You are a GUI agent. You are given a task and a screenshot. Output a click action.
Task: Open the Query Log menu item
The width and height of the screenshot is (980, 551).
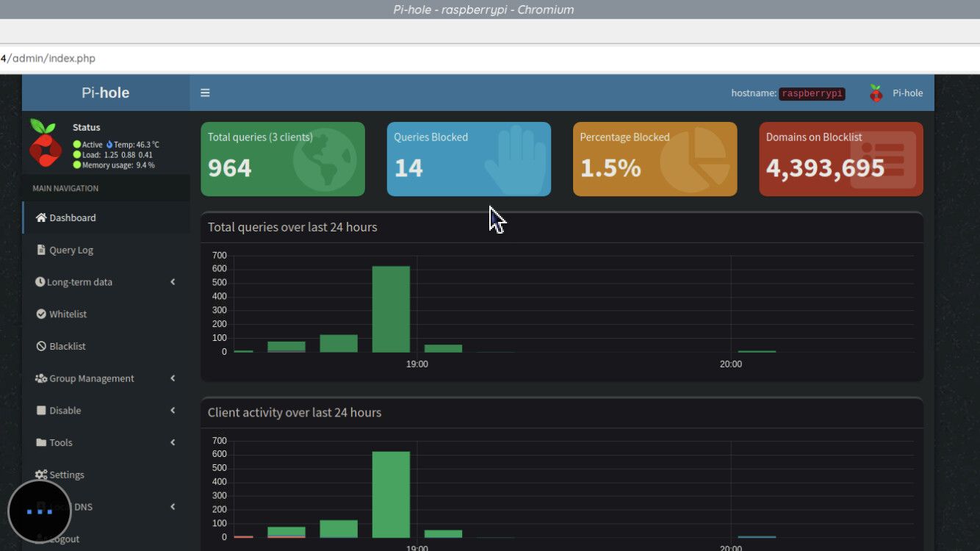[106, 250]
